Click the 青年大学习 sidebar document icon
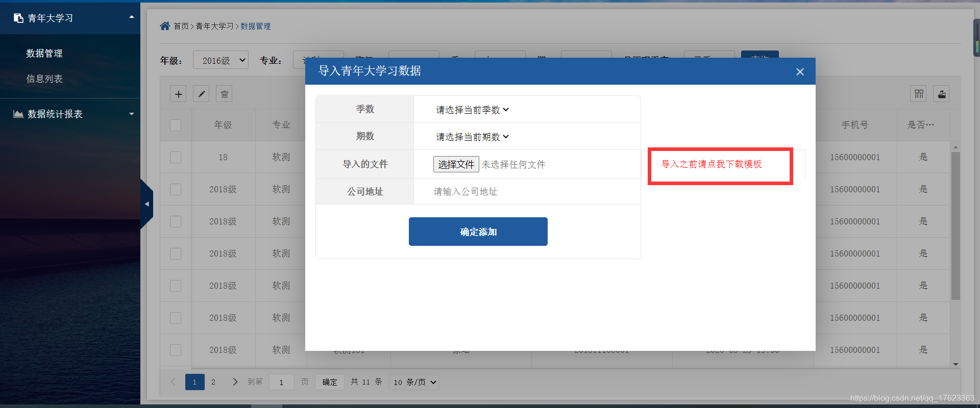Viewport: 980px width, 408px height. pyautogui.click(x=18, y=18)
